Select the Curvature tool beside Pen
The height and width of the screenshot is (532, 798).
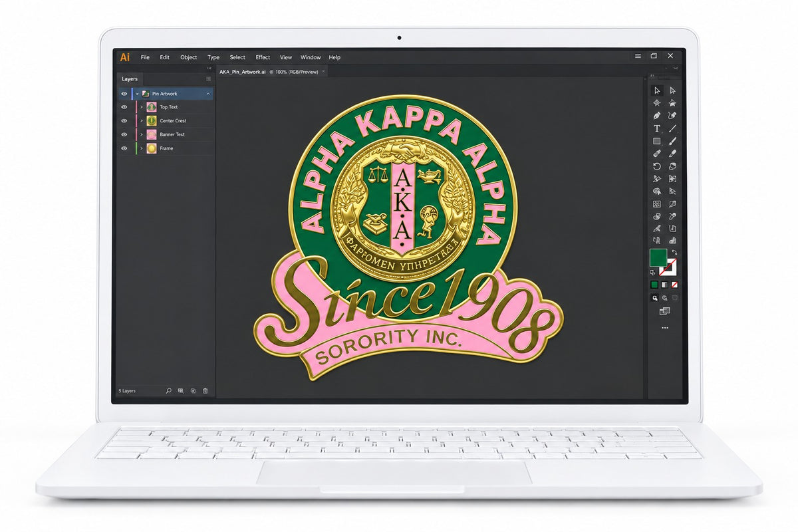tap(673, 115)
